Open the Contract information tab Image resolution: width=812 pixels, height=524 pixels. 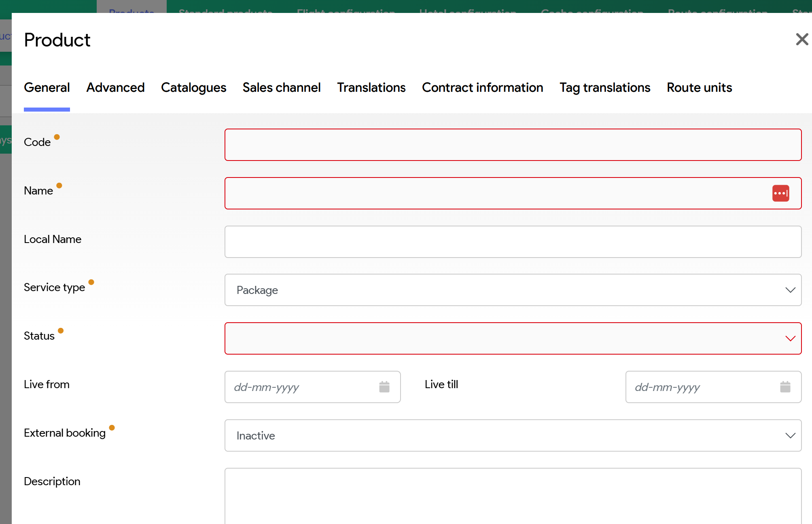tap(482, 88)
